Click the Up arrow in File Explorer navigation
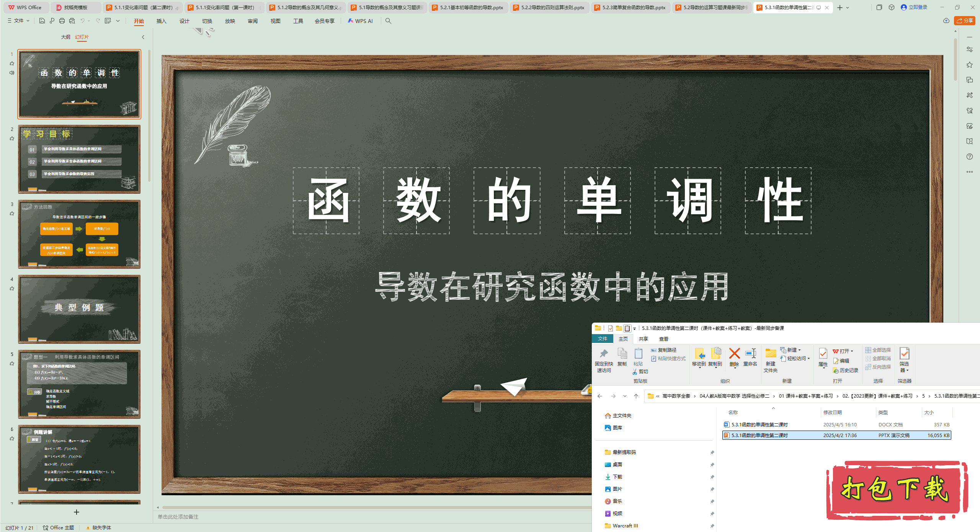The width and height of the screenshot is (980, 532). 636,396
